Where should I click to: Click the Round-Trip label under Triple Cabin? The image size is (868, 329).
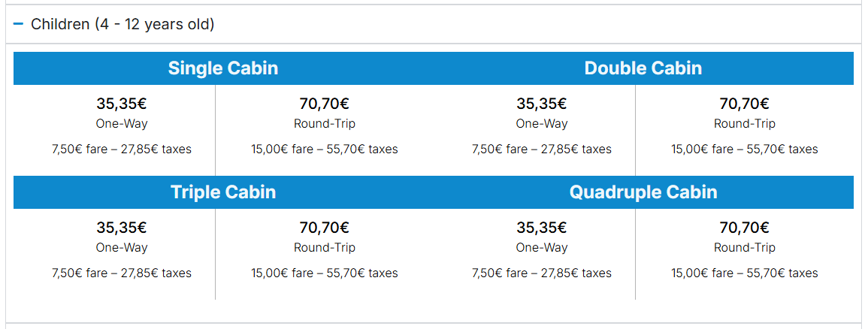(x=324, y=248)
